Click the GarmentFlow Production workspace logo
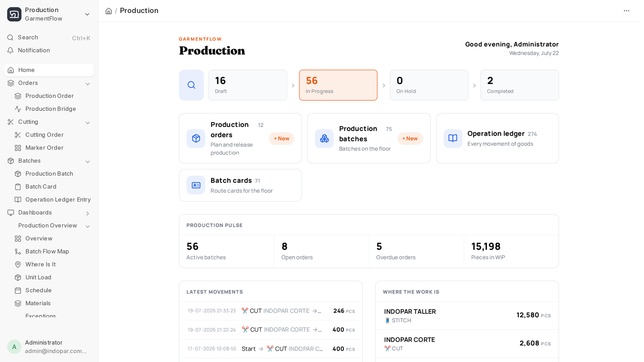Screen dimensions: 644x362 14,14
